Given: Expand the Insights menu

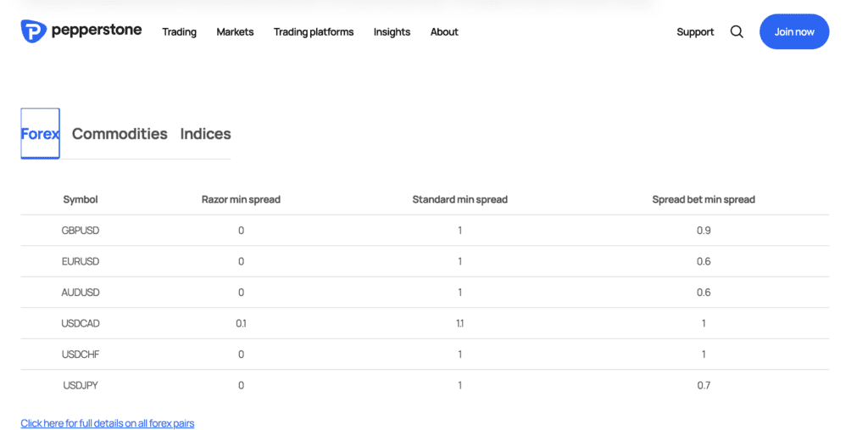Looking at the screenshot, I should (392, 32).
